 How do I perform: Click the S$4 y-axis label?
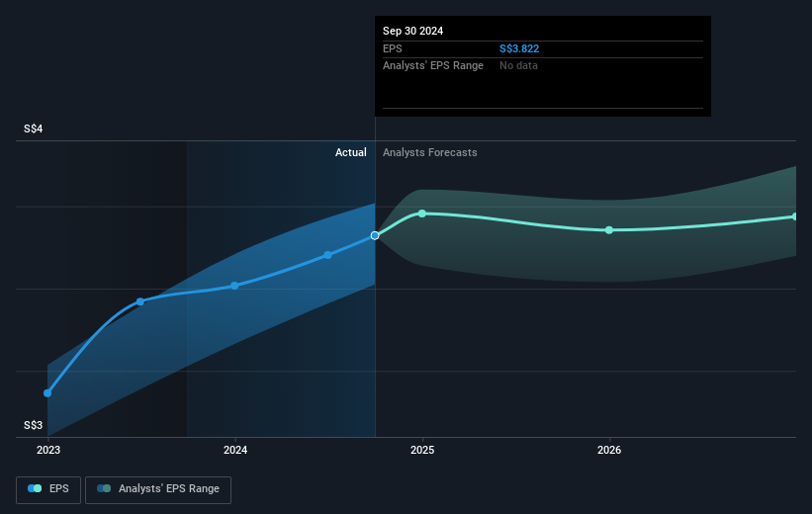[34, 128]
